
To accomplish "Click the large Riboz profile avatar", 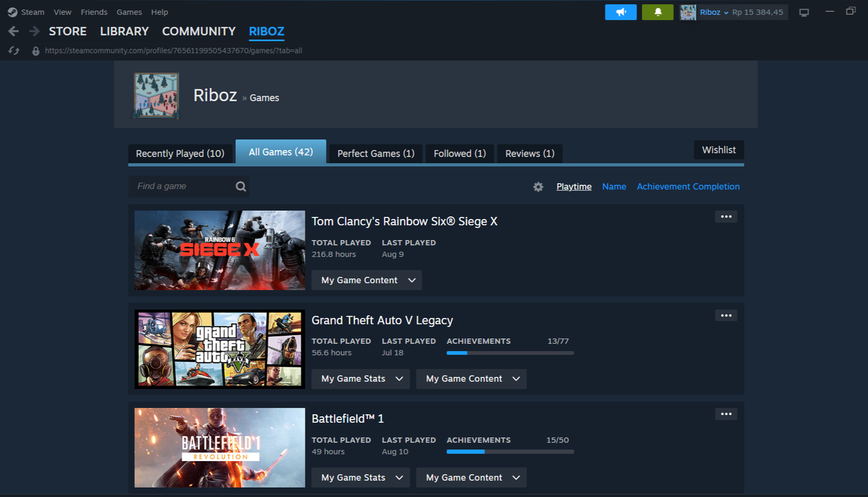I will click(x=156, y=96).
